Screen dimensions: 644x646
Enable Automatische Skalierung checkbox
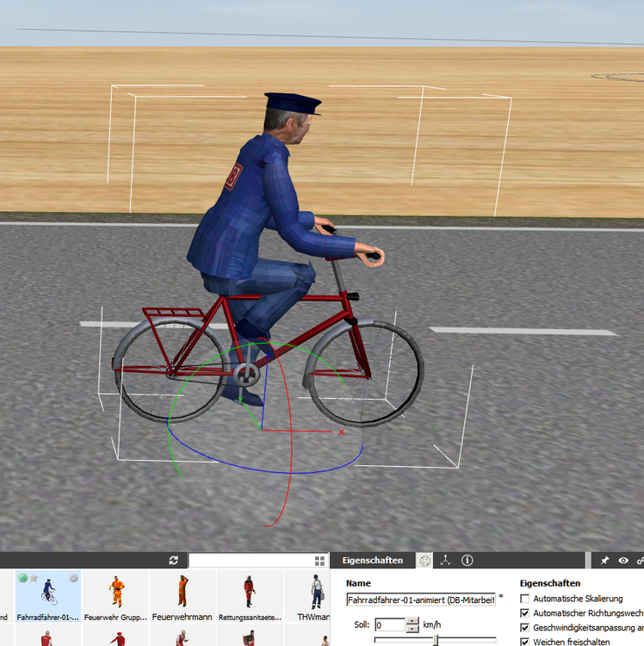(x=524, y=599)
